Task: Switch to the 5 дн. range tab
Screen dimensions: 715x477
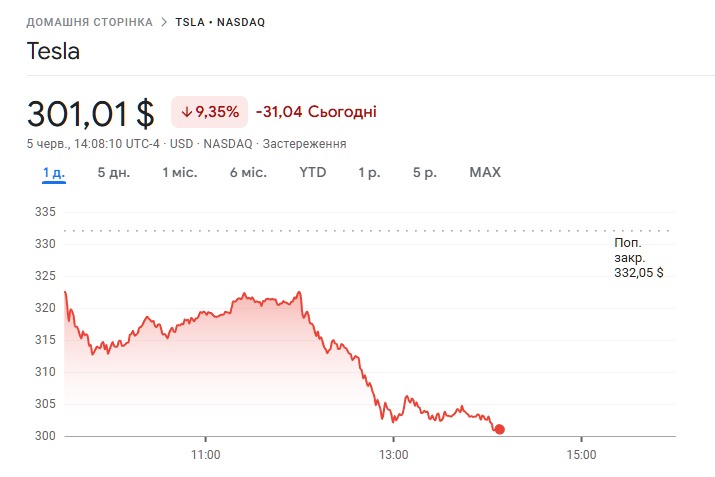Action: tap(114, 172)
